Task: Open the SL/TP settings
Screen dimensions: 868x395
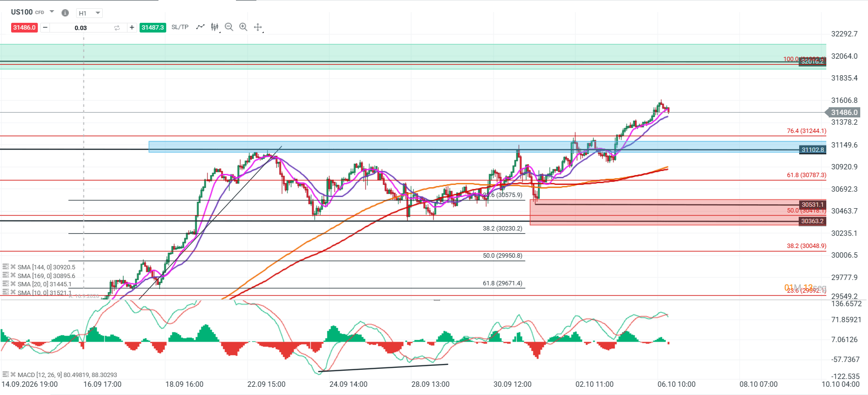Action: [180, 27]
